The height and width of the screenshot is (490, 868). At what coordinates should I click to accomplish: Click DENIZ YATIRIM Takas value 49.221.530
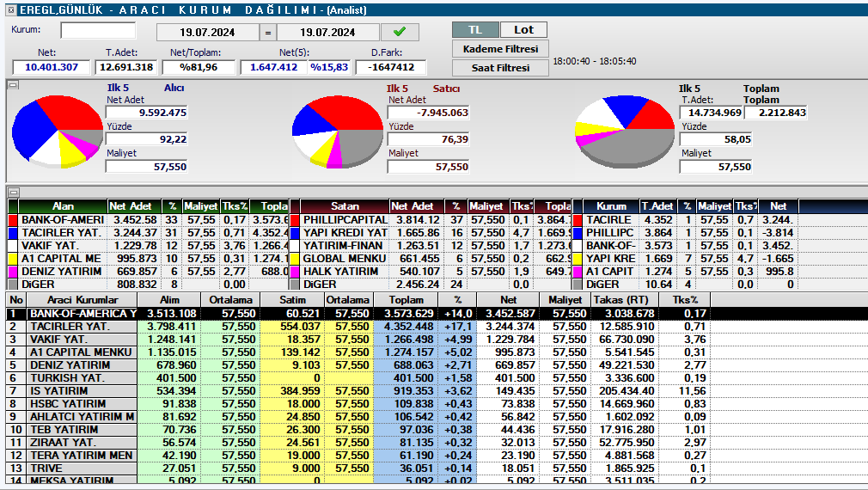coord(627,364)
